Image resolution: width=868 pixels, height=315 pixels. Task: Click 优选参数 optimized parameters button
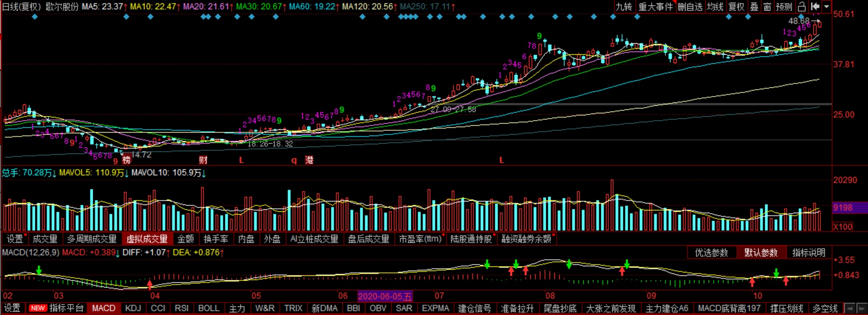coord(711,253)
